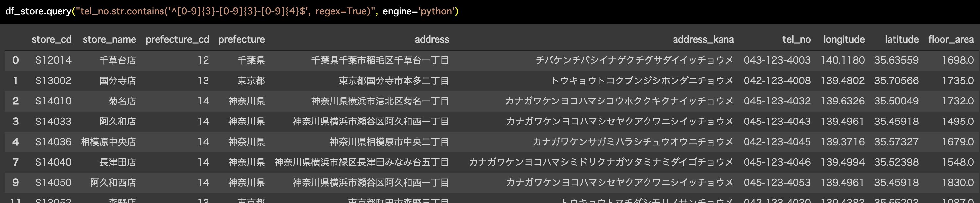Image resolution: width=980 pixels, height=203 pixels.
Task: Select the address column header
Action: click(432, 39)
